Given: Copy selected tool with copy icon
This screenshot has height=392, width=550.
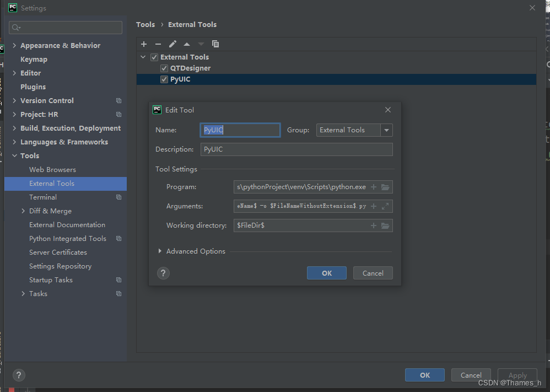Looking at the screenshot, I should click(215, 44).
